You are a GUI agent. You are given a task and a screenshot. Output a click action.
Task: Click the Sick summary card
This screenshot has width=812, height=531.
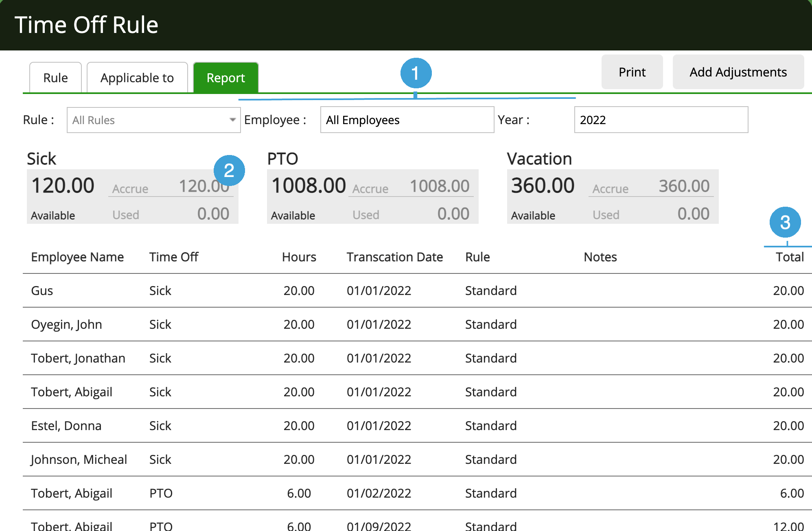tap(133, 197)
